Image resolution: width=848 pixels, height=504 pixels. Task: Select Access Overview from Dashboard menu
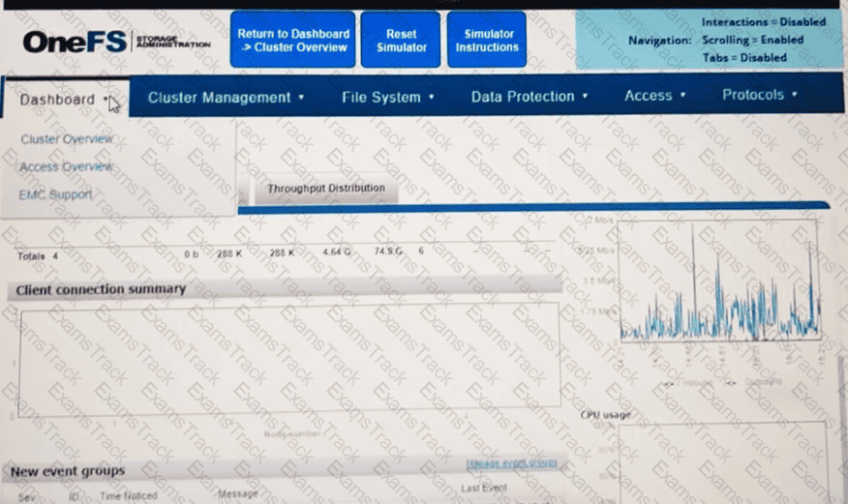pyautogui.click(x=67, y=166)
